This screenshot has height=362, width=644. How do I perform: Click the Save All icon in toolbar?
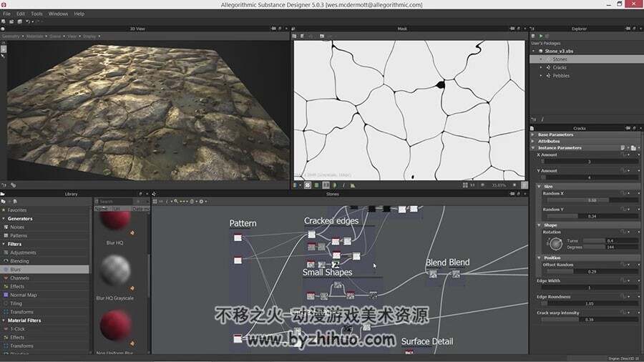(19, 21)
